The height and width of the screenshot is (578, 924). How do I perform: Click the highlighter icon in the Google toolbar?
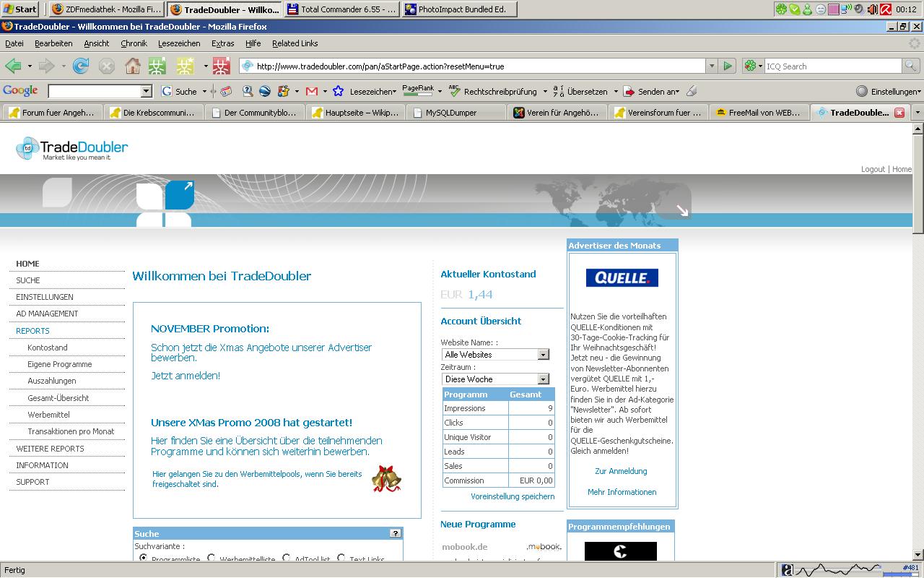(x=692, y=92)
